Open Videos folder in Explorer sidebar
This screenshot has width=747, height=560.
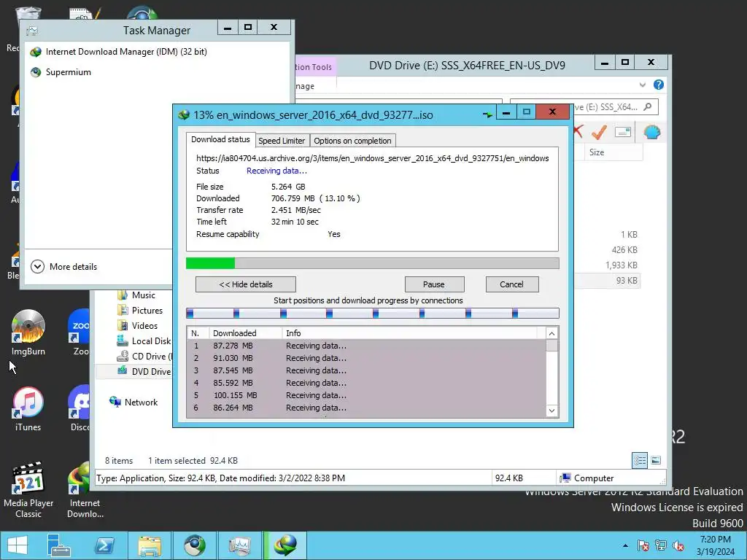tap(137, 326)
